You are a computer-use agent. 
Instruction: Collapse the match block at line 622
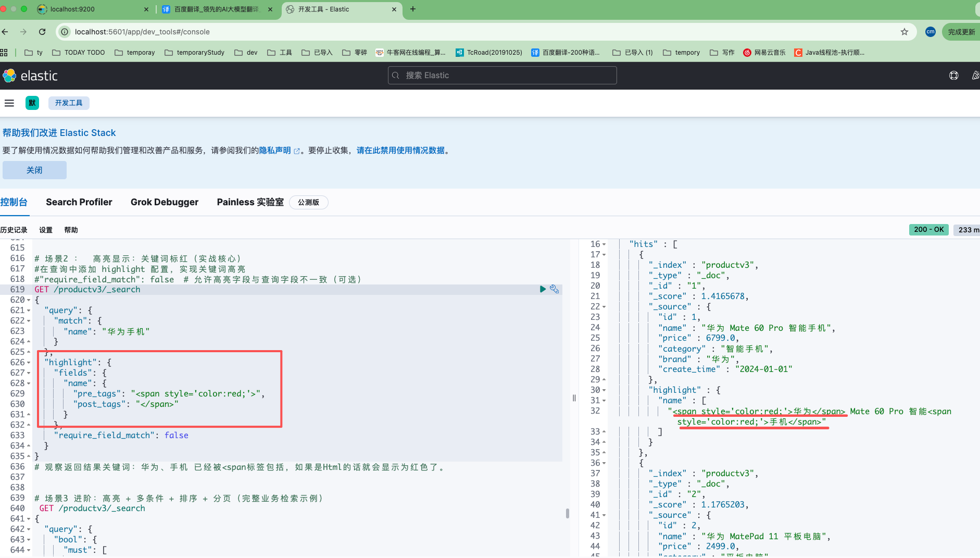click(29, 321)
